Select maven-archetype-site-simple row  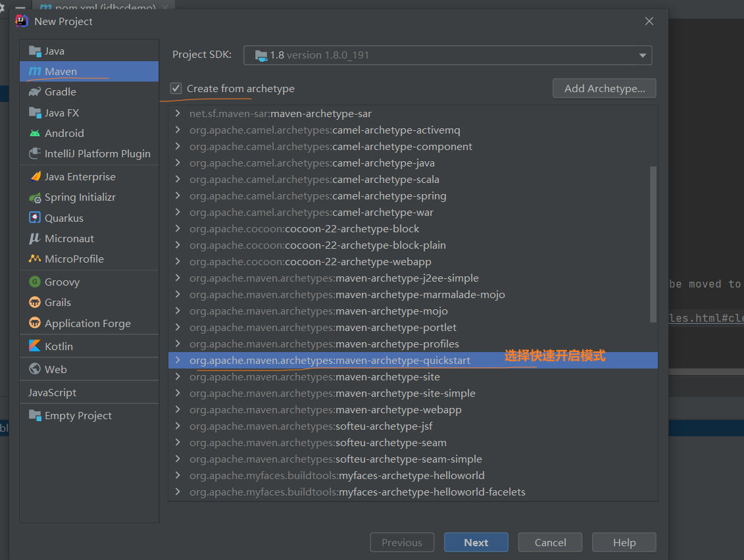413,393
